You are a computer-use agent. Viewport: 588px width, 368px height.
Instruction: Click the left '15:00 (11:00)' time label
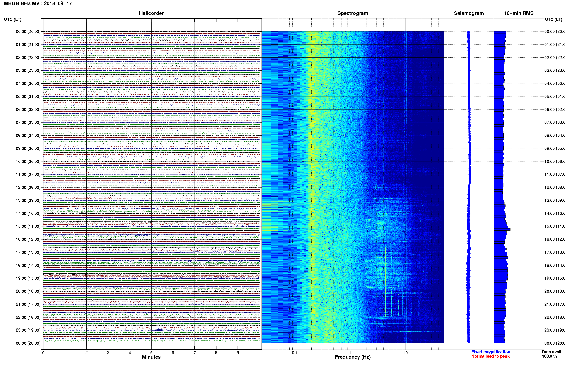coord(28,226)
